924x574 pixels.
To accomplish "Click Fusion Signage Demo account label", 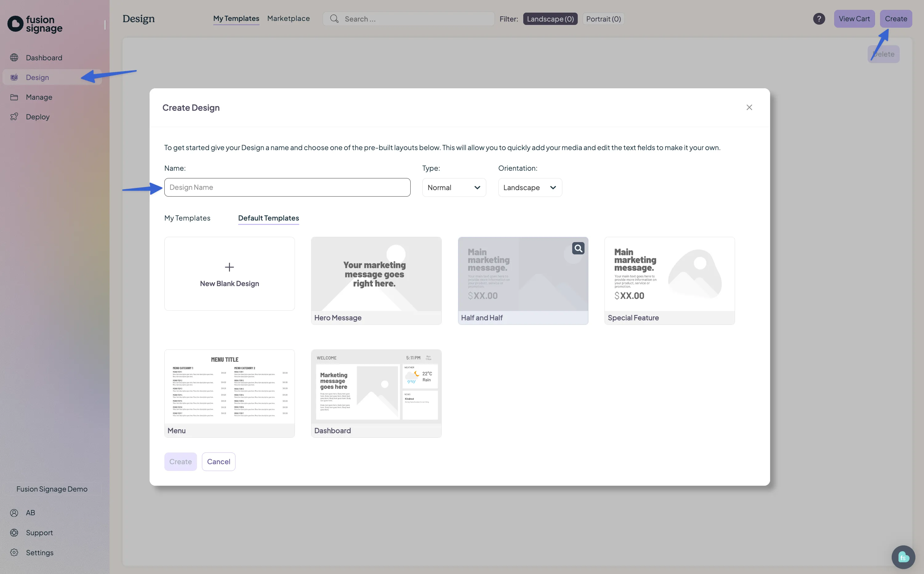I will (x=52, y=489).
